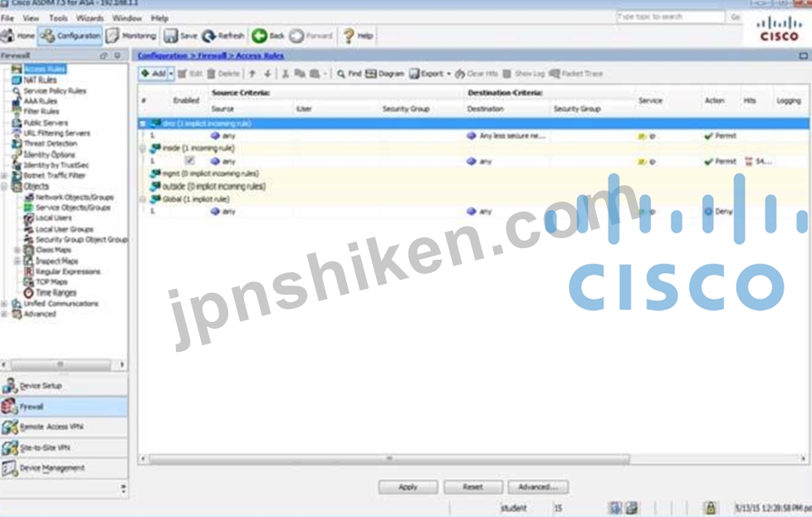This screenshot has height=517, width=812.
Task: Collapse the Global rule group
Action: 143,199
